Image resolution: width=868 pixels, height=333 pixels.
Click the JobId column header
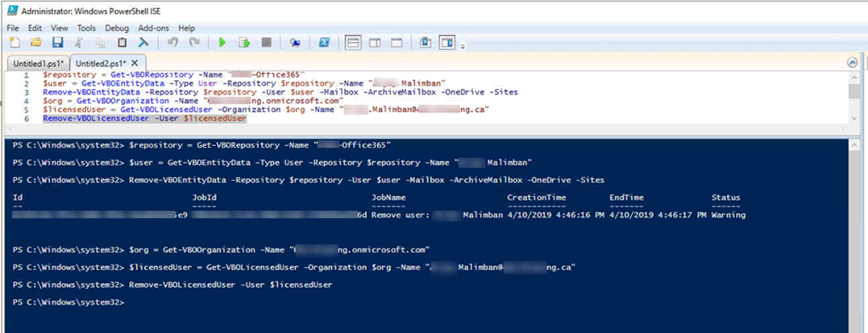(x=204, y=198)
